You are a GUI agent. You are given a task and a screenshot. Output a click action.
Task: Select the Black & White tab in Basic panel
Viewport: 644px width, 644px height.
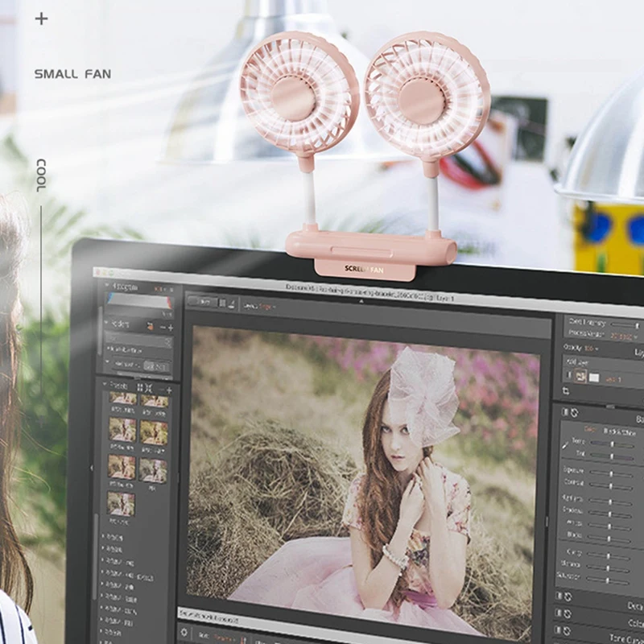[x=619, y=431]
